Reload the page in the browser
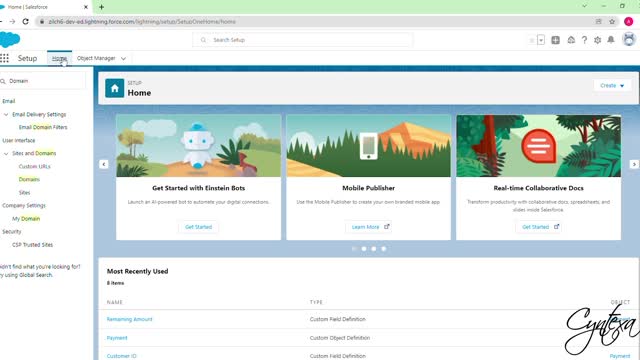This screenshot has width=640, height=360. pyautogui.click(x=25, y=22)
